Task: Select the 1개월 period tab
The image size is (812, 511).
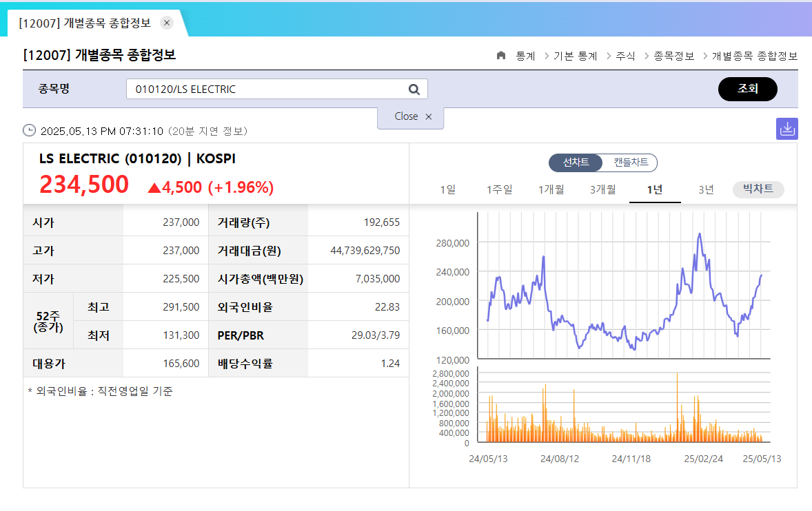Action: (551, 189)
